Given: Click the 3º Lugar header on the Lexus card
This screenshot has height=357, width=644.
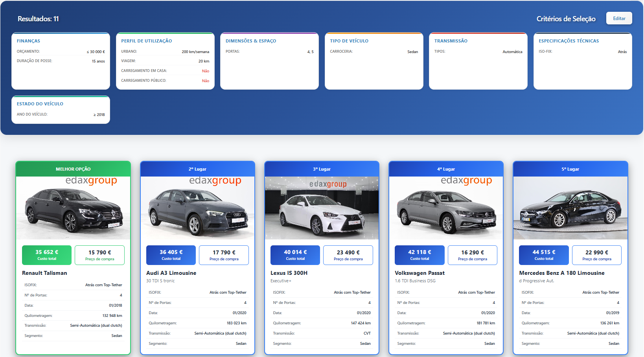Looking at the screenshot, I should (x=322, y=169).
